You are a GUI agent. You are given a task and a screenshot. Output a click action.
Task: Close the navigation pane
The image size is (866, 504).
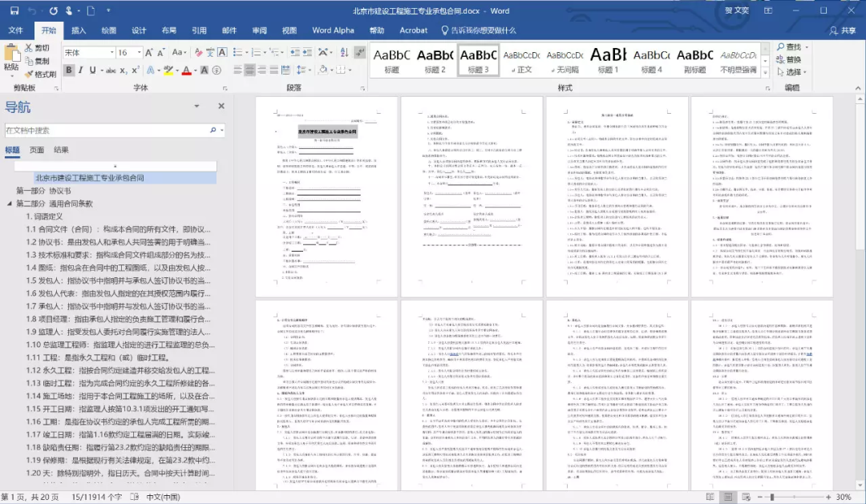pyautogui.click(x=221, y=106)
